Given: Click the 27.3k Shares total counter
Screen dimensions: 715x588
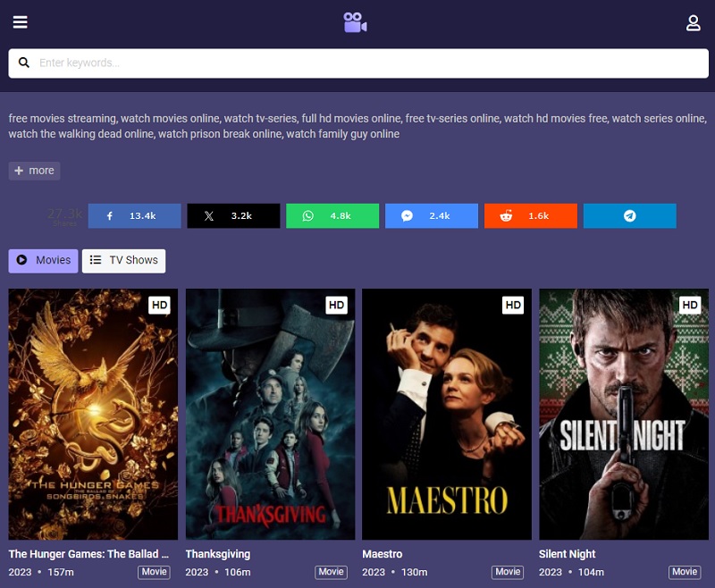Looking at the screenshot, I should pyautogui.click(x=64, y=216).
